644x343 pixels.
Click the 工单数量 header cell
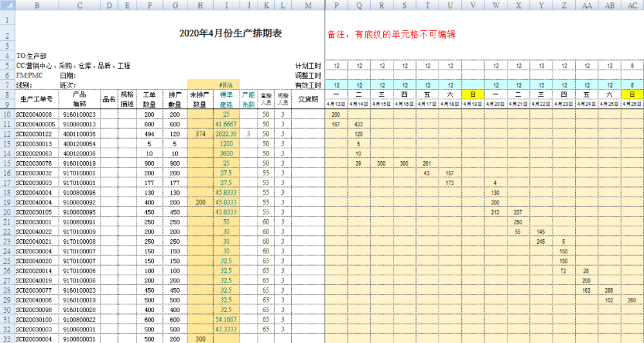pos(149,99)
